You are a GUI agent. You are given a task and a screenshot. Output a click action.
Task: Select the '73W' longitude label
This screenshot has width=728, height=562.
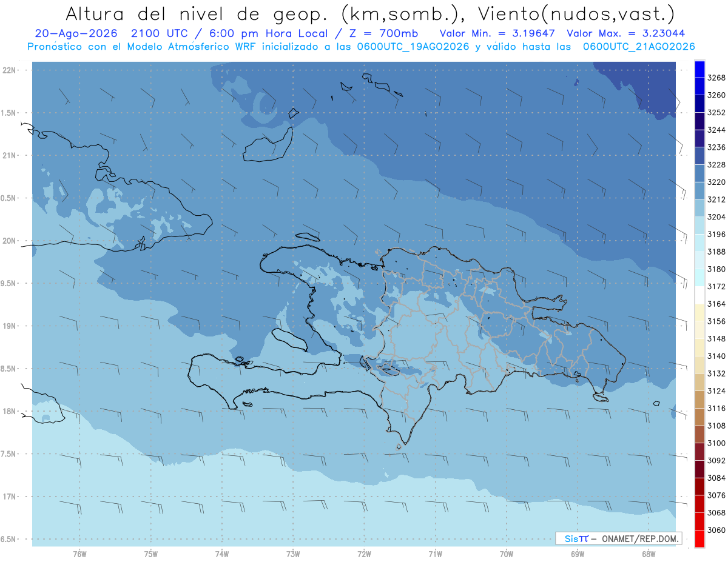click(x=293, y=554)
